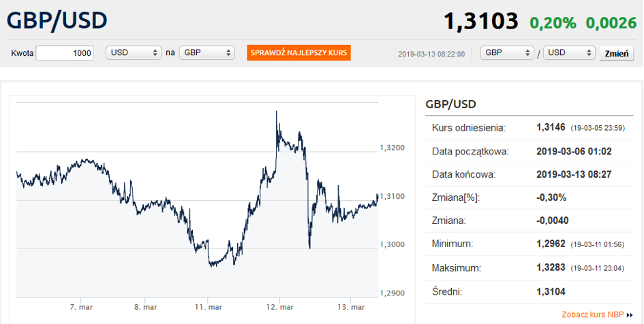The width and height of the screenshot is (644, 324).
Task: Select the 11. mar date label on chart axis
Action: tap(209, 308)
